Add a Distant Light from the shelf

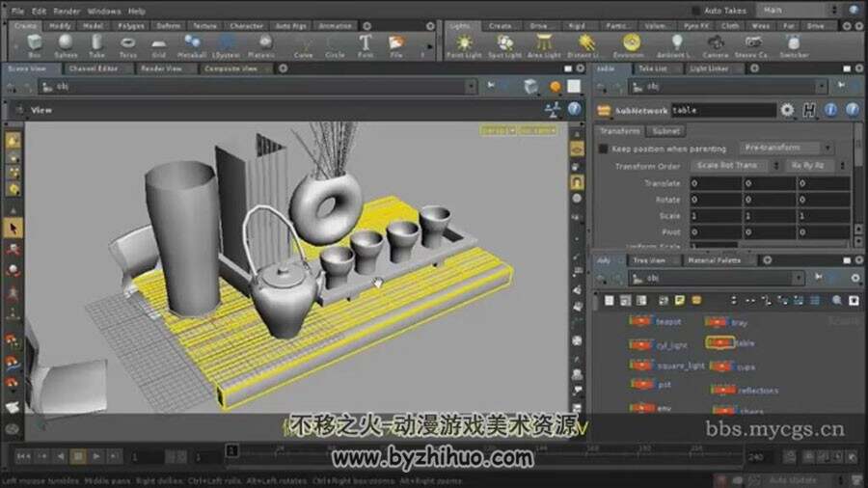click(585, 45)
